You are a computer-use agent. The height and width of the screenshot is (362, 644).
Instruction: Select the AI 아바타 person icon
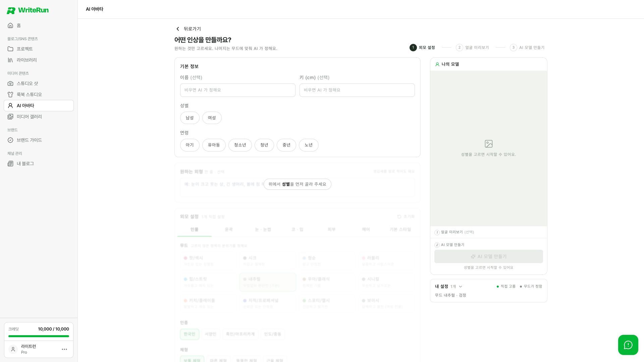[x=10, y=106]
